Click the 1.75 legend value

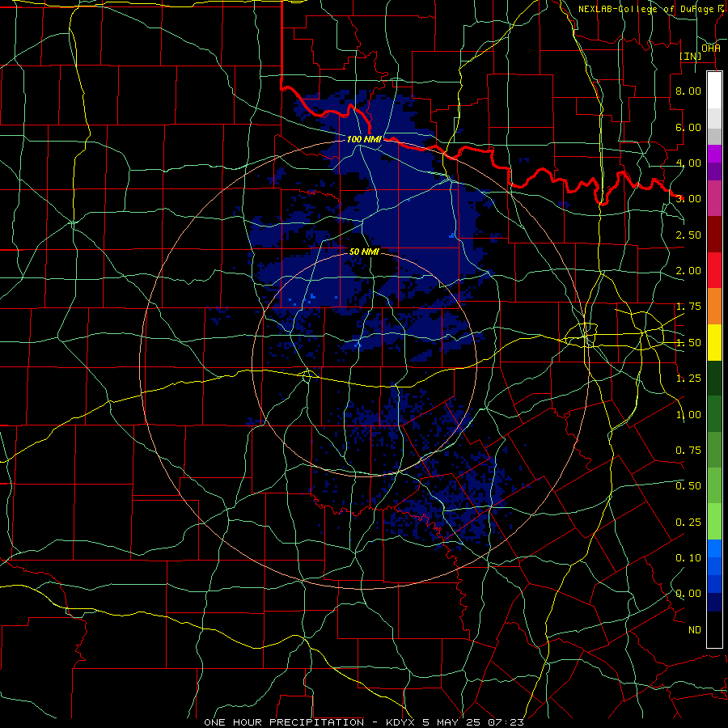coord(688,307)
